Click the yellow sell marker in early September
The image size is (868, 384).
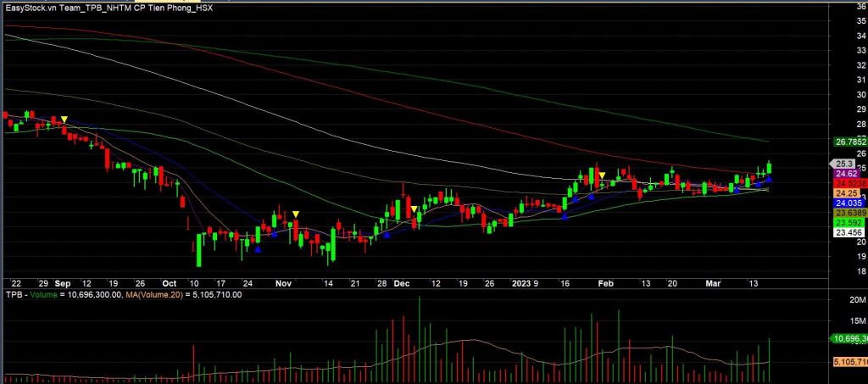point(64,119)
